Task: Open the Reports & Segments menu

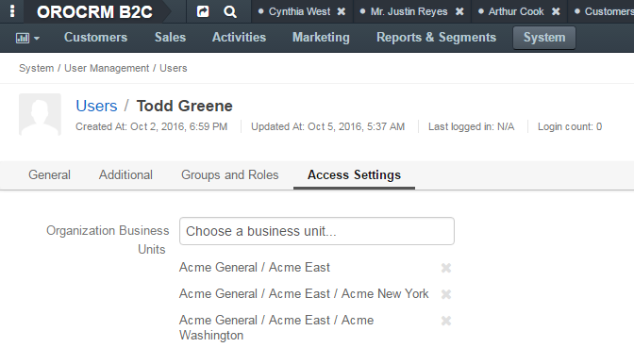Action: tap(436, 37)
